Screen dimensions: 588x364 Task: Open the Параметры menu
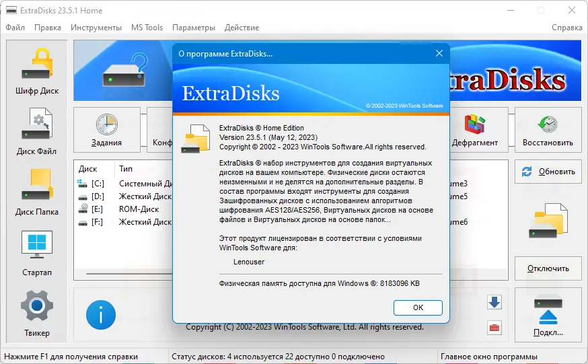(x=194, y=28)
